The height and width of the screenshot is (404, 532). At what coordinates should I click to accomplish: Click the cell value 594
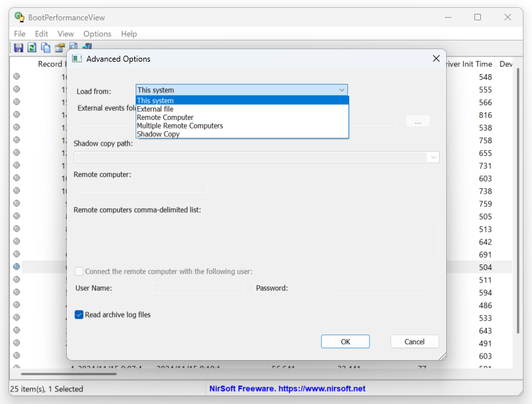click(x=485, y=293)
